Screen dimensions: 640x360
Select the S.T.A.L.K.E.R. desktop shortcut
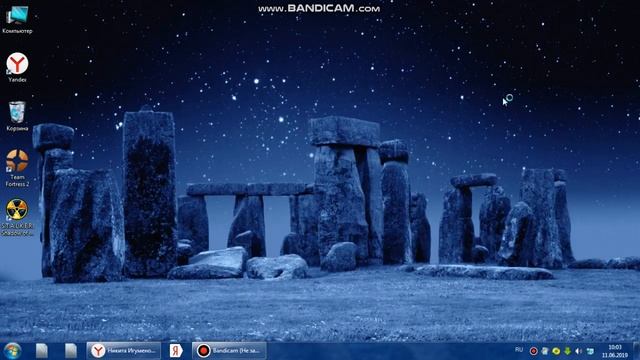[17, 217]
